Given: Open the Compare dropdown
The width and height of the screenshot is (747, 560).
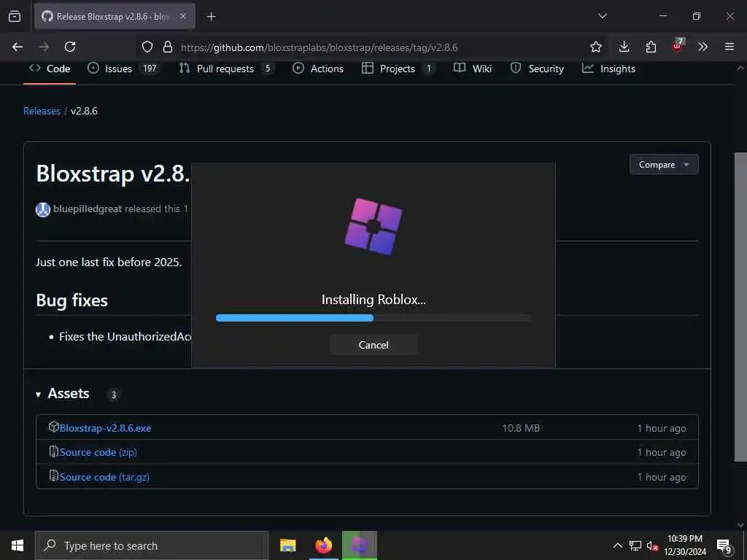Looking at the screenshot, I should [x=664, y=164].
